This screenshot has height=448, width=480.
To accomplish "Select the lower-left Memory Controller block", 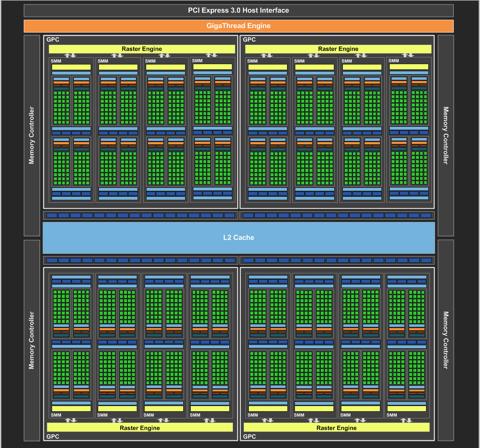I will (32, 340).
